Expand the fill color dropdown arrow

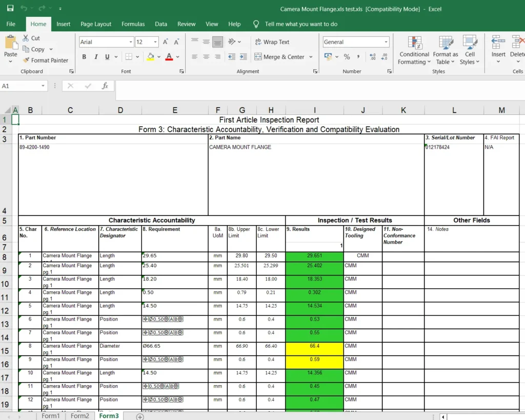click(x=160, y=57)
